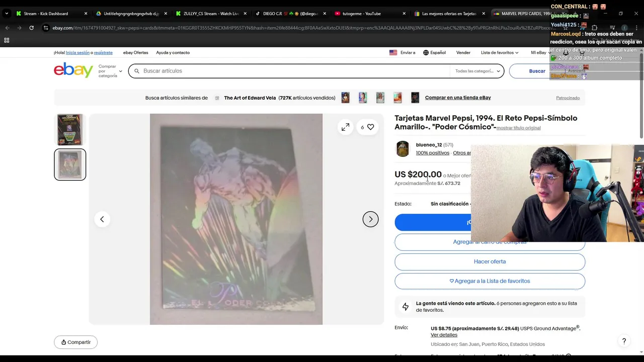Select the first card thumbnail
Screen dimensions: 644x362
click(70, 129)
